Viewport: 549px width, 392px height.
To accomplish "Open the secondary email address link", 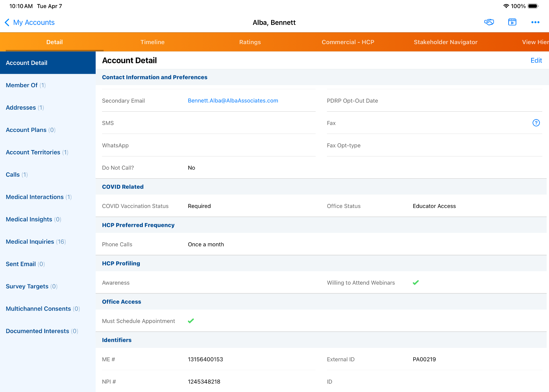I will (x=233, y=101).
